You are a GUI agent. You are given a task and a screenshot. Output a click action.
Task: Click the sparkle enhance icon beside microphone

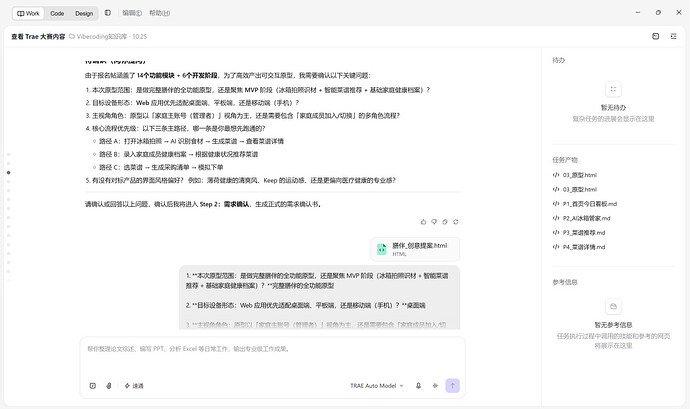coord(435,386)
